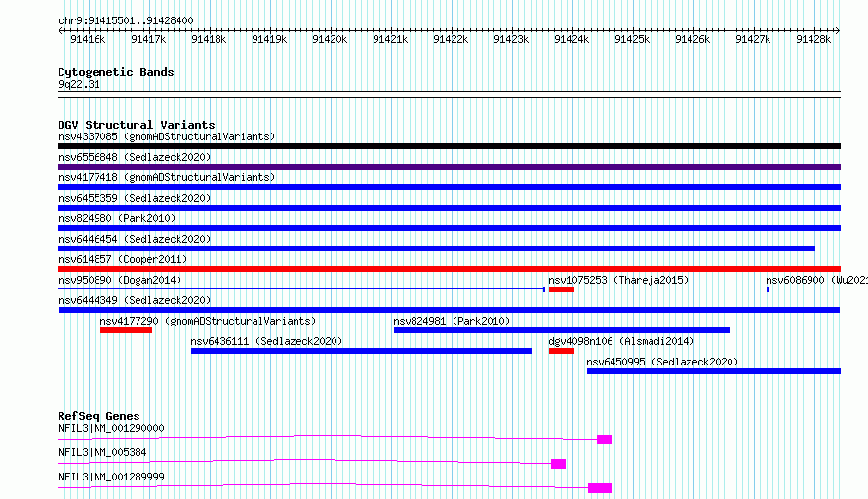Select the red bar under nsv1075253
This screenshot has width=868, height=499.
tap(562, 289)
